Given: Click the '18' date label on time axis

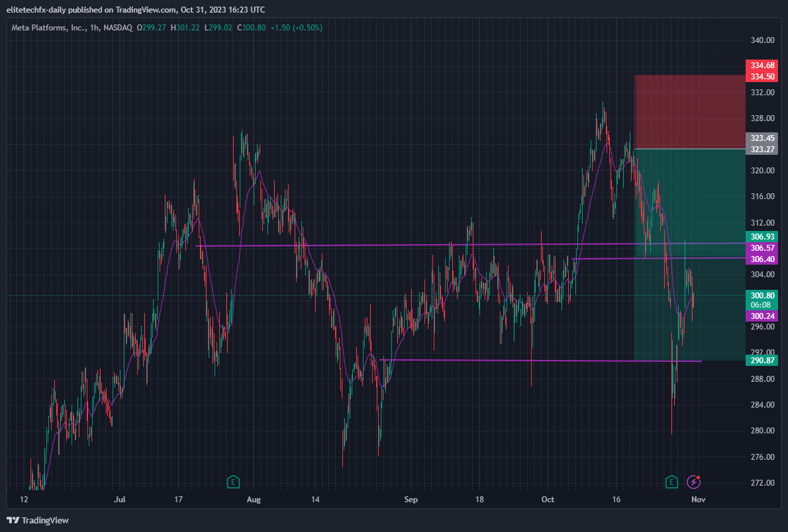Looking at the screenshot, I should coord(479,500).
